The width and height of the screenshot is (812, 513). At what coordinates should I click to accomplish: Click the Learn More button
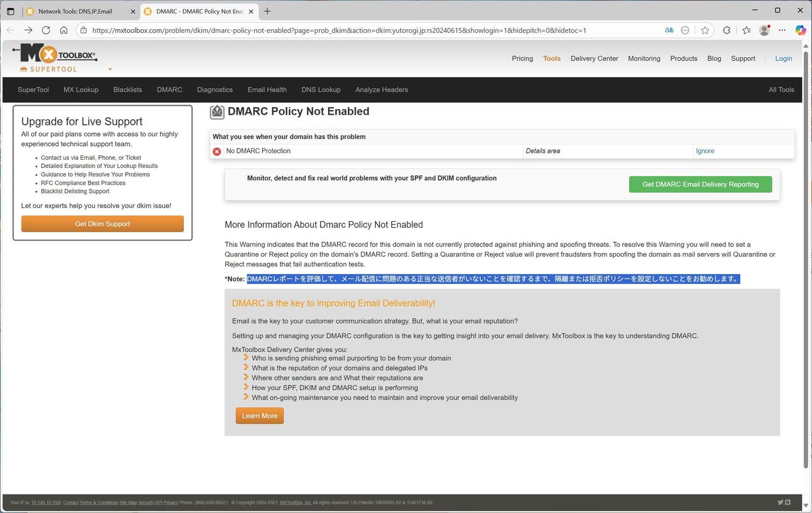(x=259, y=416)
